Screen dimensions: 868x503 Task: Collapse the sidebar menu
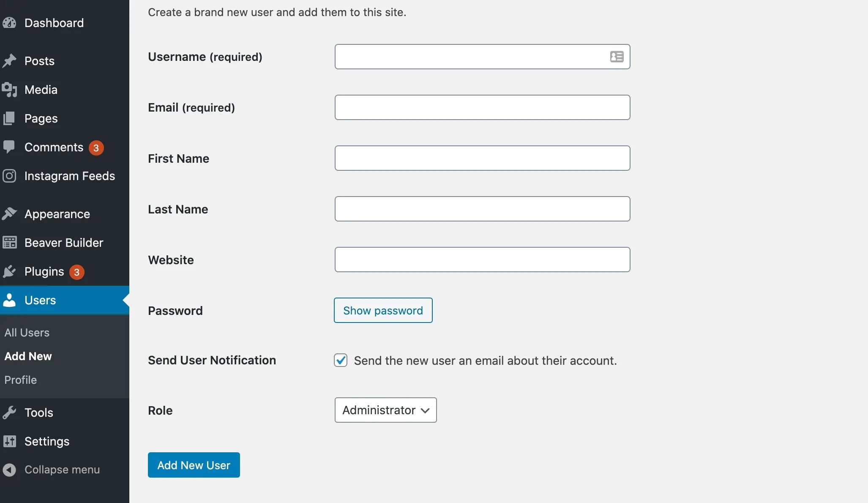point(62,469)
